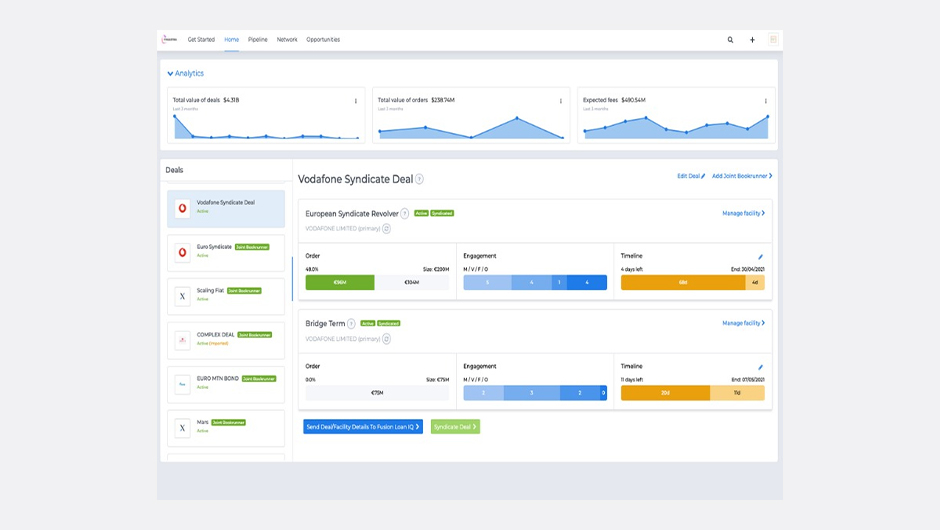940x530 pixels.
Task: Open Manage facility for European Syndicate Revolver
Action: click(x=743, y=213)
